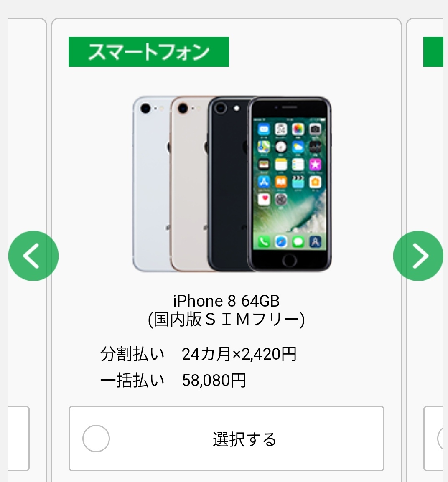
Task: Click the 選択する button text
Action: (x=244, y=439)
